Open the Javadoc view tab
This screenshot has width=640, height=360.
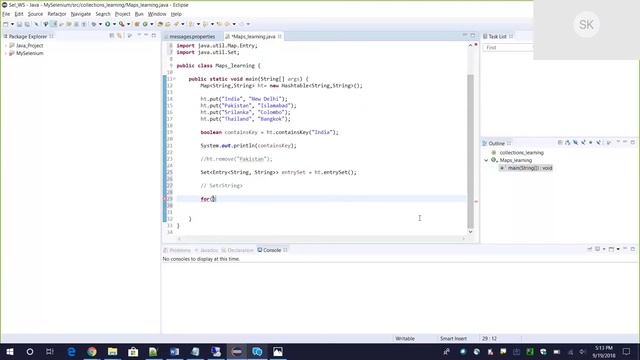click(206, 250)
